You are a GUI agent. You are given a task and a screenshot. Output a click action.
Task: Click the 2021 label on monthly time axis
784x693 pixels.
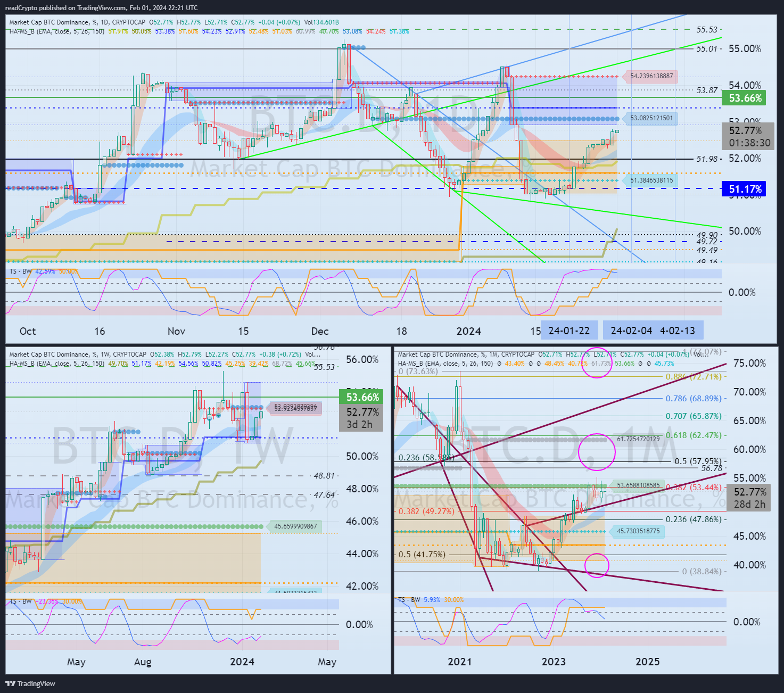459,662
